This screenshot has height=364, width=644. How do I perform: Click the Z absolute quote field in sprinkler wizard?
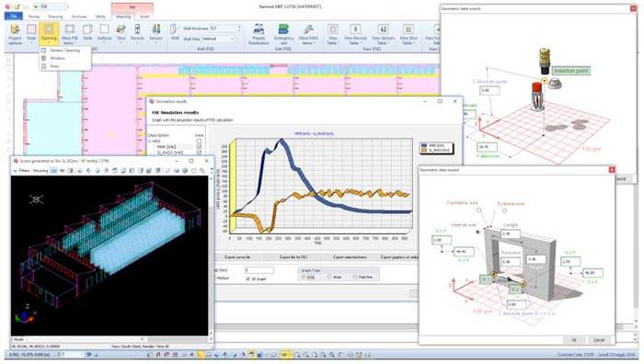pyautogui.click(x=489, y=90)
